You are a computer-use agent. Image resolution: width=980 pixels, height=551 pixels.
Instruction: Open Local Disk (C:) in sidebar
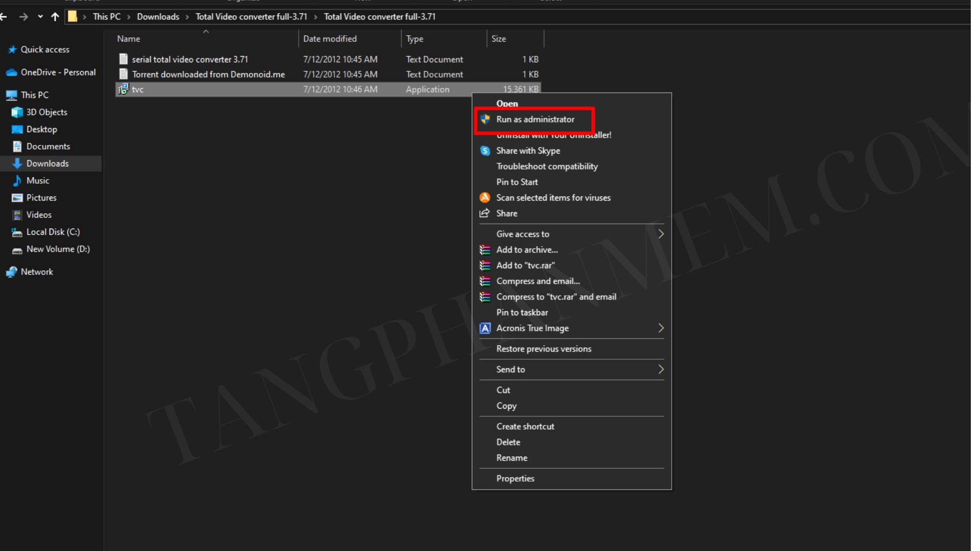pyautogui.click(x=53, y=232)
